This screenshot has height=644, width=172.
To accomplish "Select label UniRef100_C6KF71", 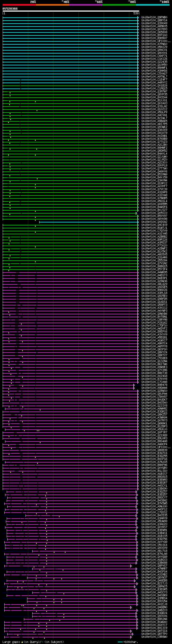I will 154,56.
